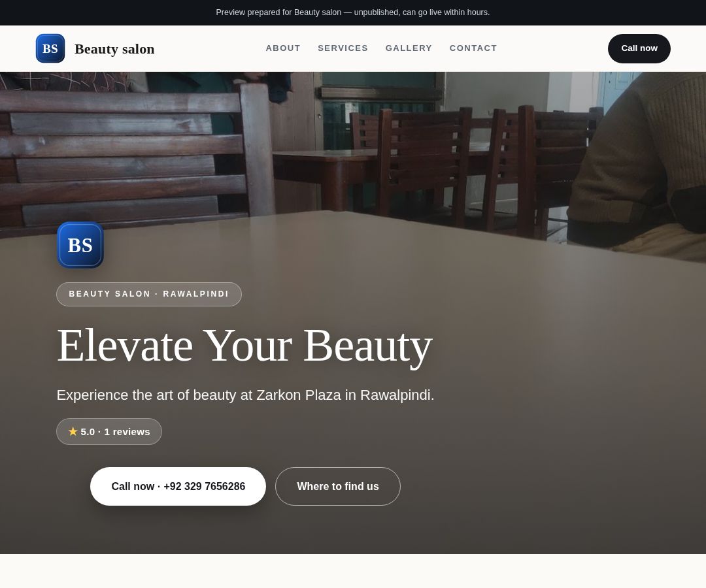This screenshot has width=706, height=588.
Task: Open the Services nav link
Action: (x=343, y=48)
